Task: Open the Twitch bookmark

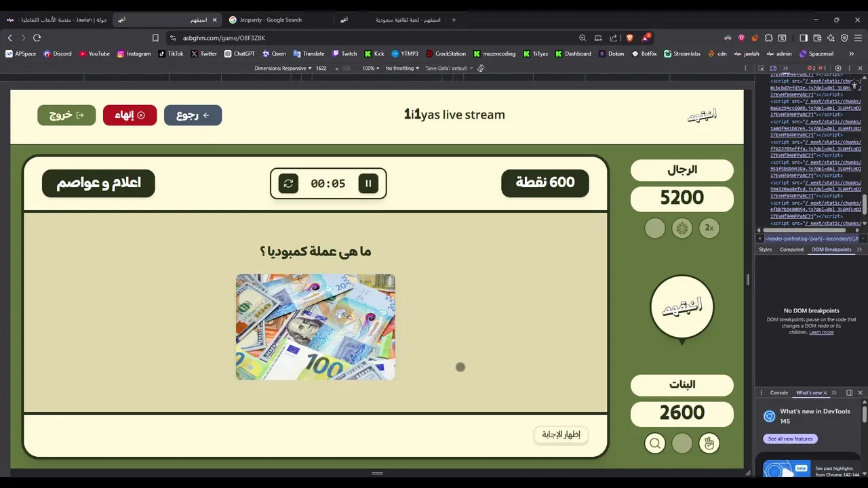Action: tap(344, 54)
